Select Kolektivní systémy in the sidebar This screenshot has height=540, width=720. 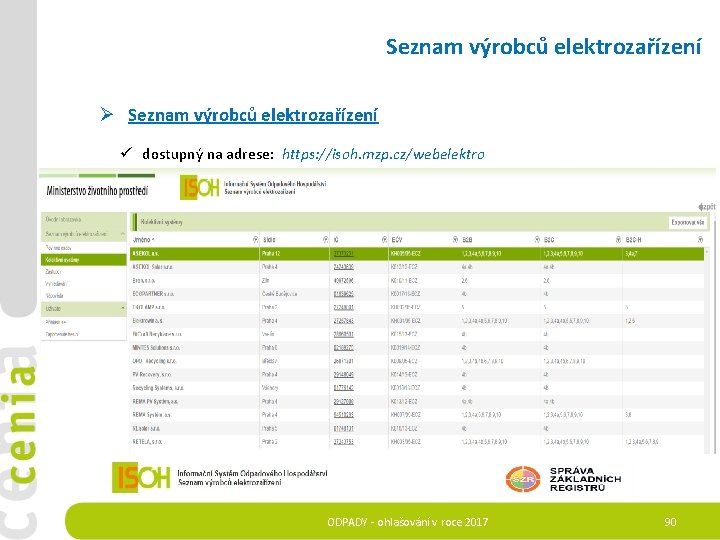[84, 259]
